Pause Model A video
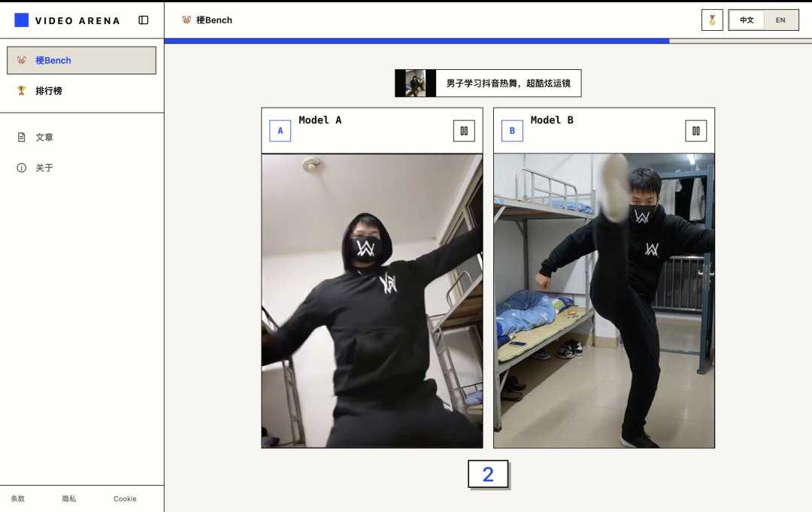812x512 pixels. pyautogui.click(x=464, y=131)
